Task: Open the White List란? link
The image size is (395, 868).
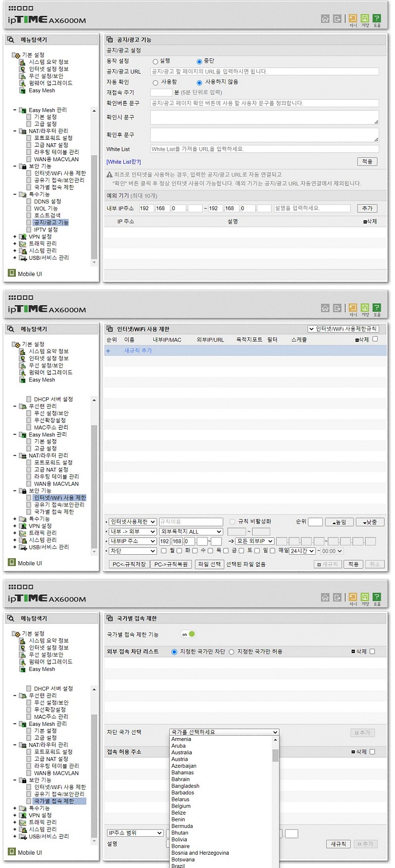Action: pyautogui.click(x=123, y=162)
